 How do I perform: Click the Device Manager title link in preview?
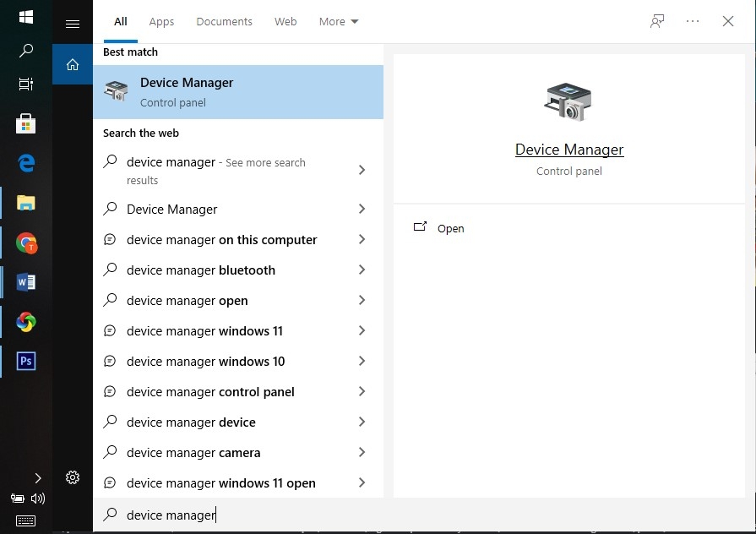(569, 150)
